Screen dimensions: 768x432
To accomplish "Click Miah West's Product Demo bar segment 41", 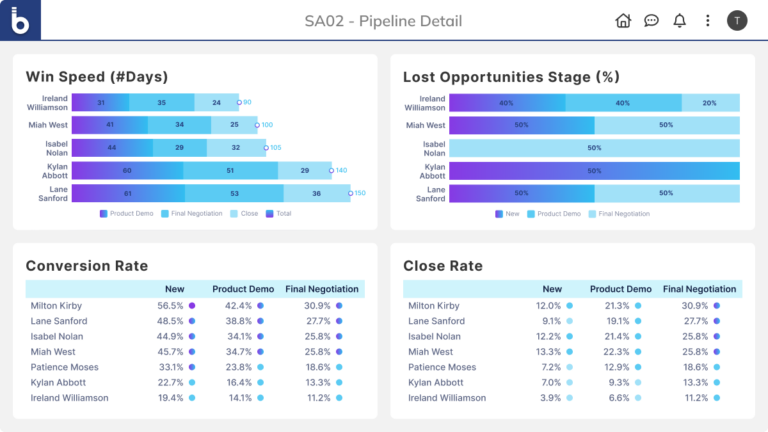I will click(110, 125).
